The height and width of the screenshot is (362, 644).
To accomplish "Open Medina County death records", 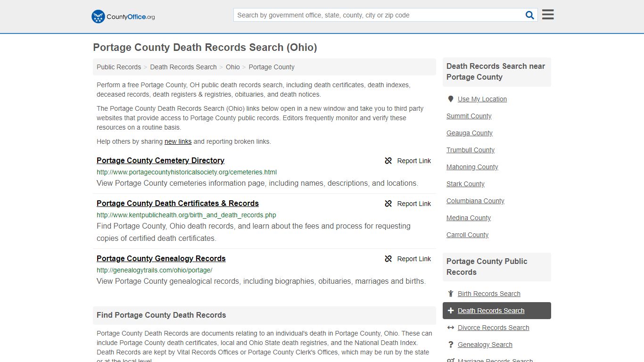I will pyautogui.click(x=469, y=218).
